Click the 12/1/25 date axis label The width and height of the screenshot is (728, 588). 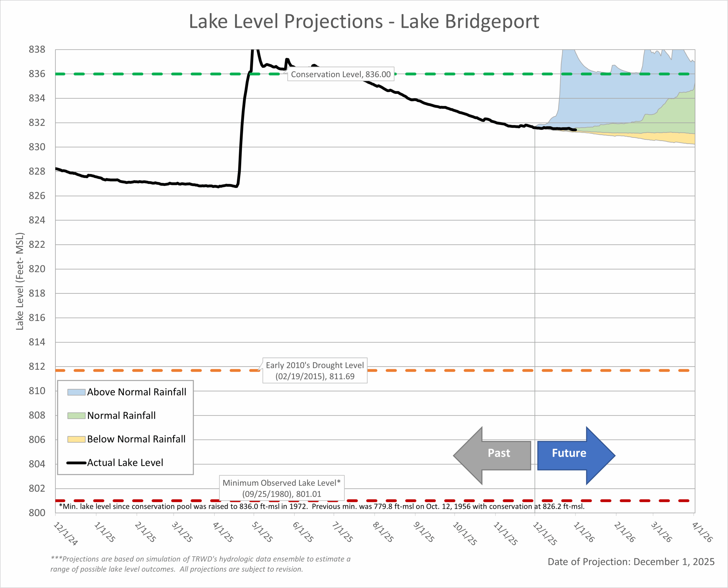(x=545, y=533)
